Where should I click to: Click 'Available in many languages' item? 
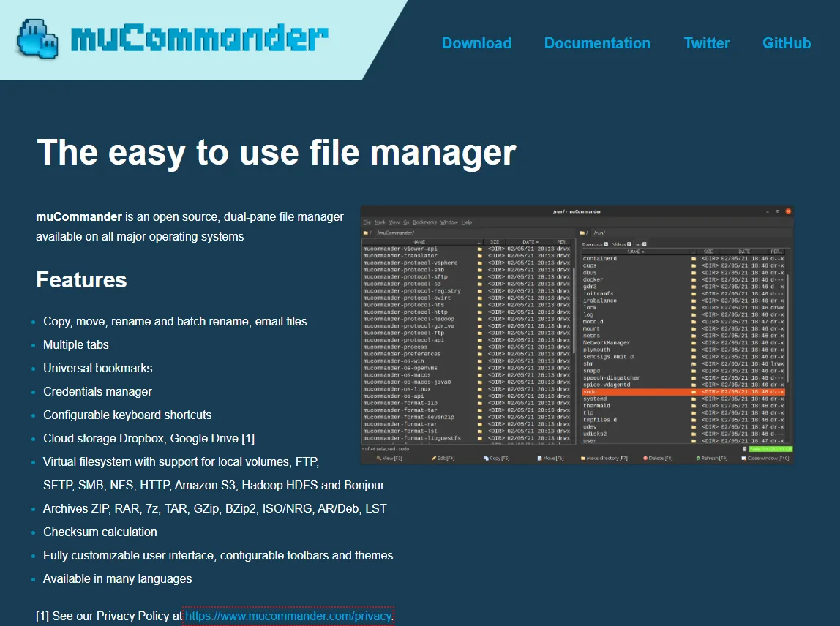[x=117, y=579]
